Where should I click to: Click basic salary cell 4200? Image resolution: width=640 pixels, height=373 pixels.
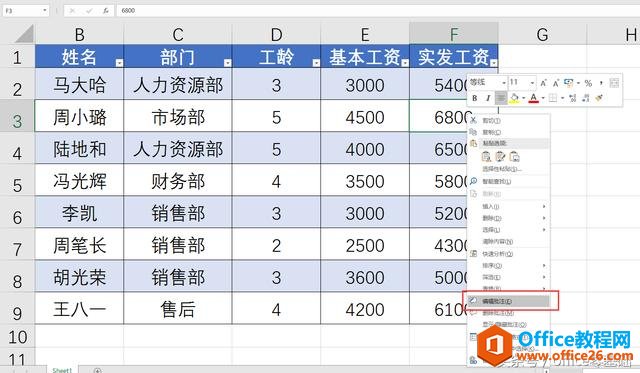(365, 309)
